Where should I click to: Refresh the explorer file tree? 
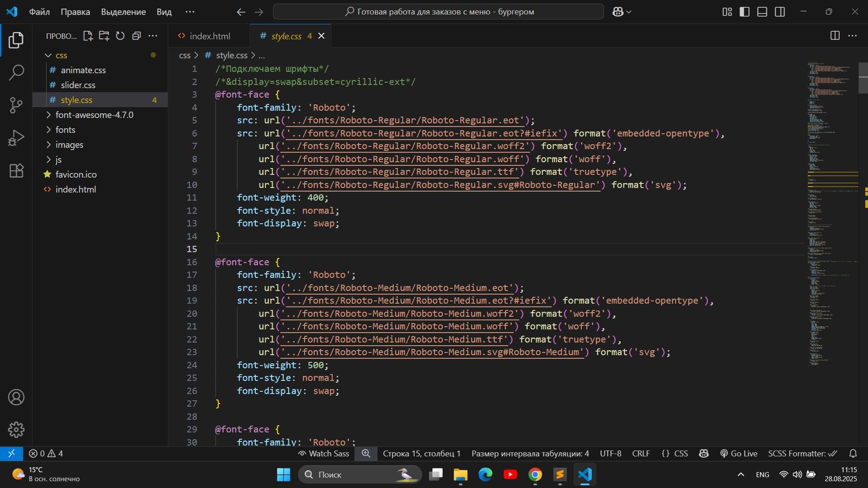[120, 36]
